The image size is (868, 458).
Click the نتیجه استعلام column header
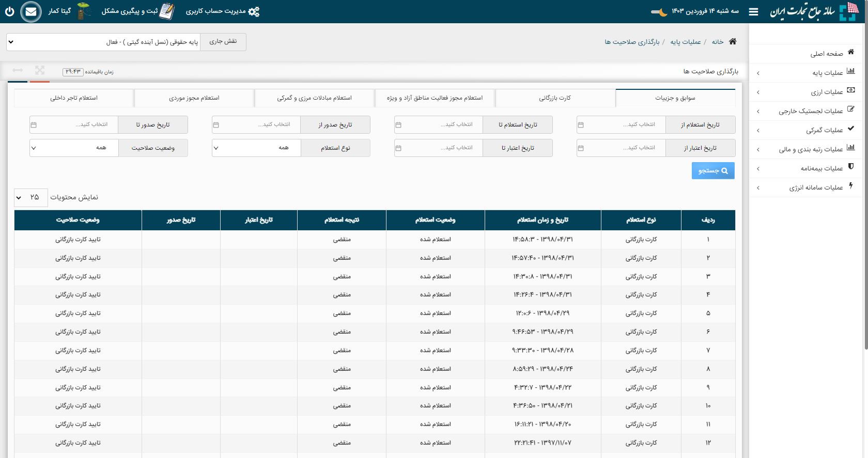[x=342, y=220]
